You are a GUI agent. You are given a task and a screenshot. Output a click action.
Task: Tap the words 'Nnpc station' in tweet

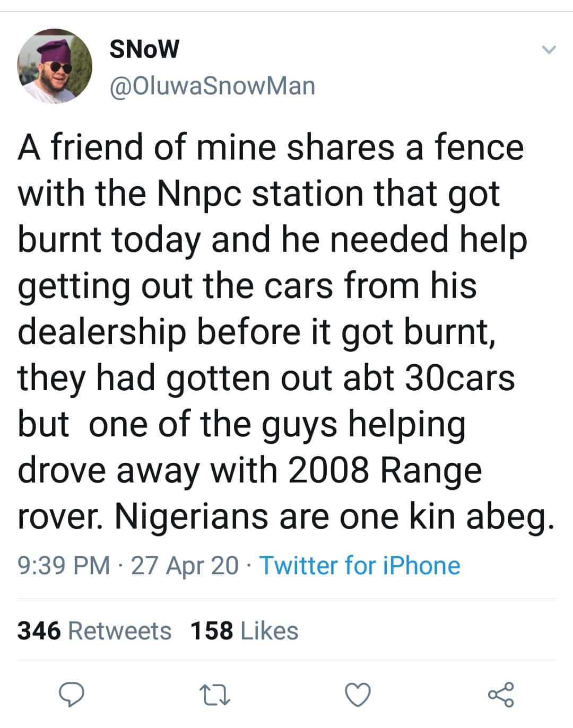coord(261,193)
